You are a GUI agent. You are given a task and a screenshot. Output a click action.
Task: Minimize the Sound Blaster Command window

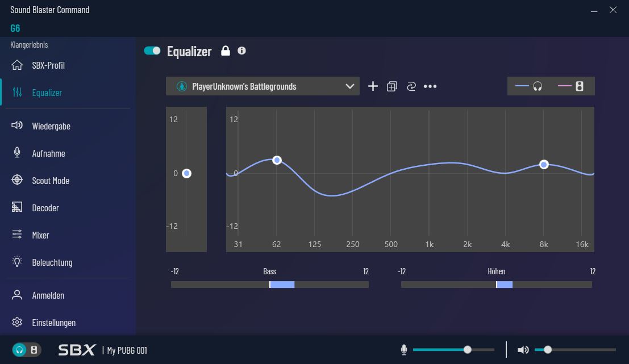pos(594,10)
